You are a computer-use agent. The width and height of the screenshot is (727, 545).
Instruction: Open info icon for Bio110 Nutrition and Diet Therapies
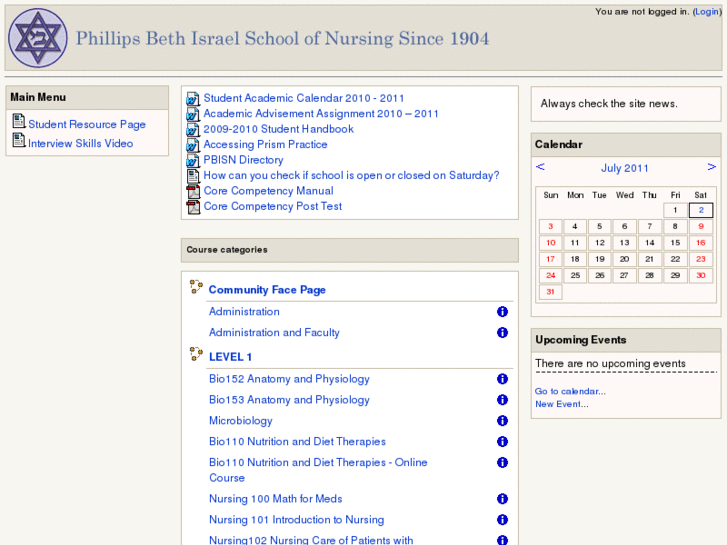[502, 442]
